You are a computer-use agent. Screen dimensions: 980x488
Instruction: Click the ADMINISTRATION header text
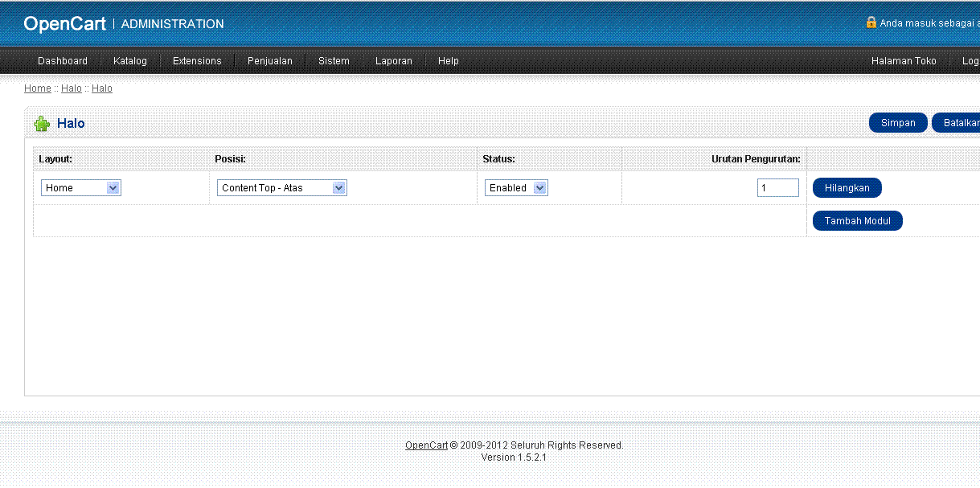click(x=173, y=24)
